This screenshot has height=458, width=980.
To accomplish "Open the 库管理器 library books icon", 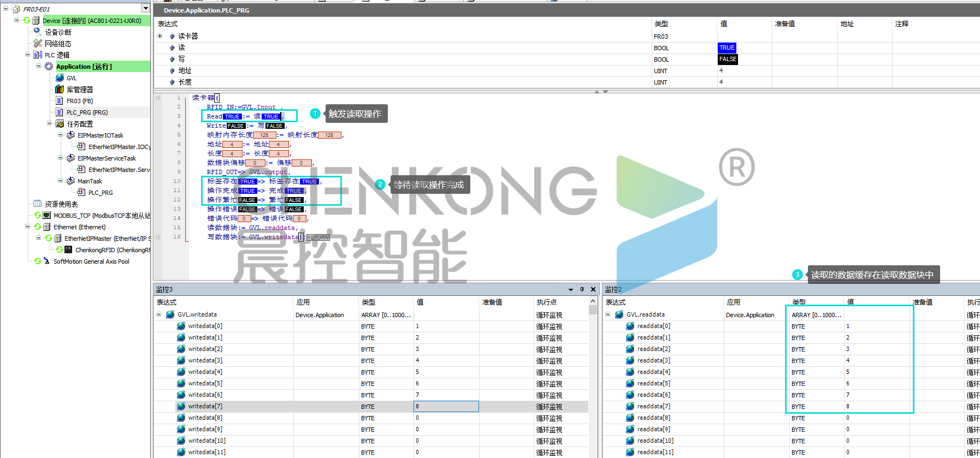I will (x=60, y=89).
